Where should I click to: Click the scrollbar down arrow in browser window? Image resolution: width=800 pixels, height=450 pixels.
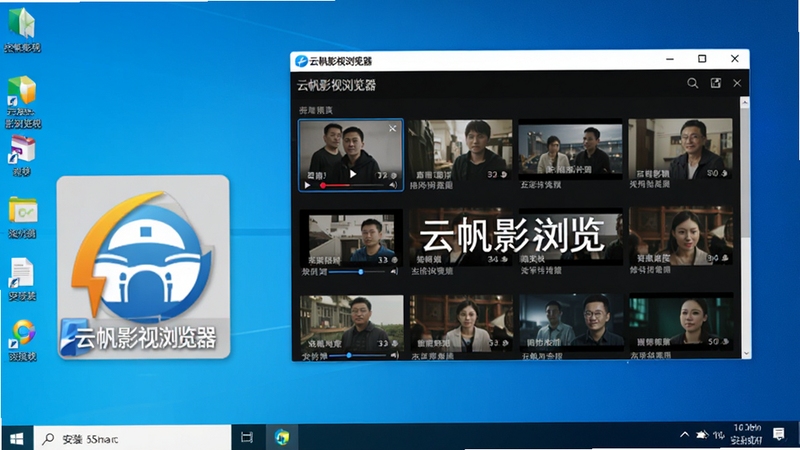(x=745, y=353)
